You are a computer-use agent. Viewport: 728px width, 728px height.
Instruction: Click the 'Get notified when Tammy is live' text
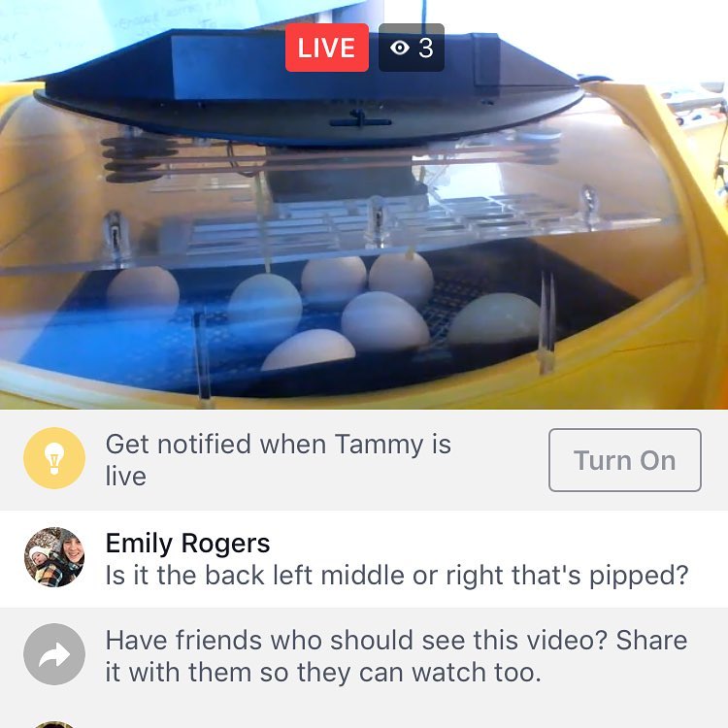pos(279,460)
